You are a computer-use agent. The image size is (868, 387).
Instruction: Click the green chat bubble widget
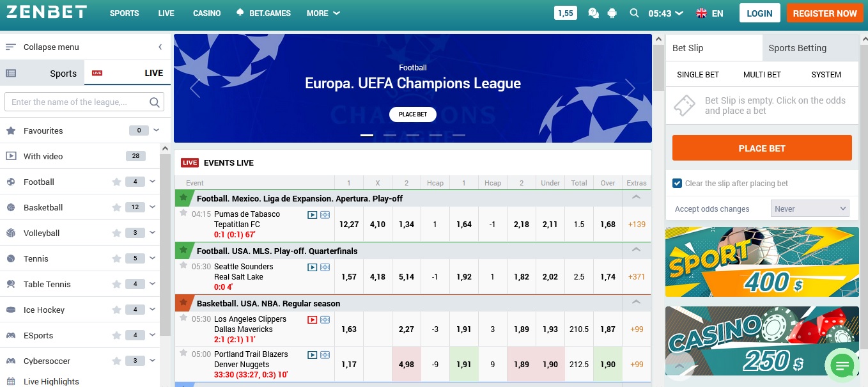842,365
